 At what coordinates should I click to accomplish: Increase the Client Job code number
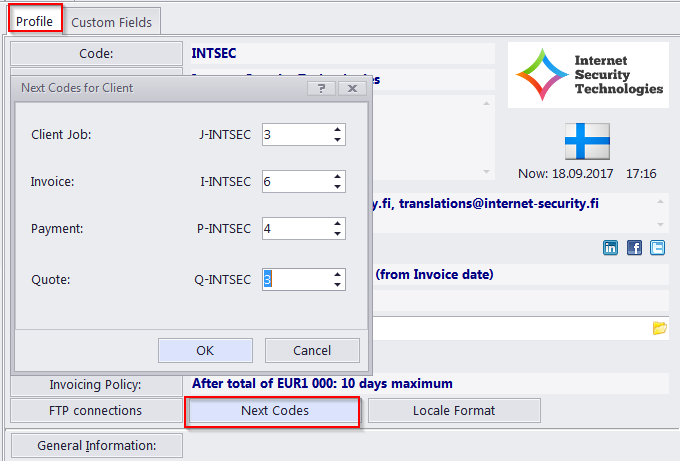(338, 129)
